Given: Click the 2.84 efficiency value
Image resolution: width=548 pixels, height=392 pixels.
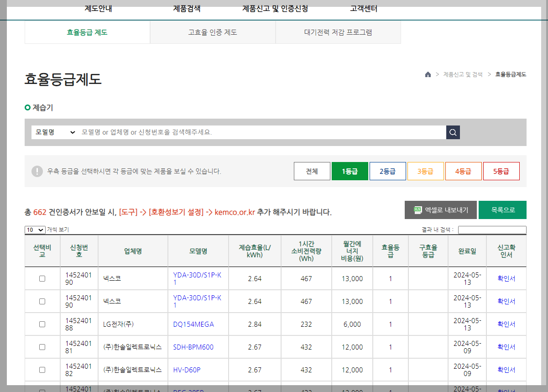Looking at the screenshot, I should coord(255,324).
